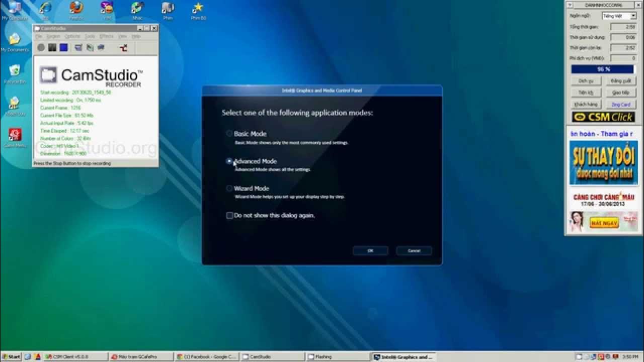Open CamStudio View menu
The image size is (644, 362).
click(x=122, y=36)
